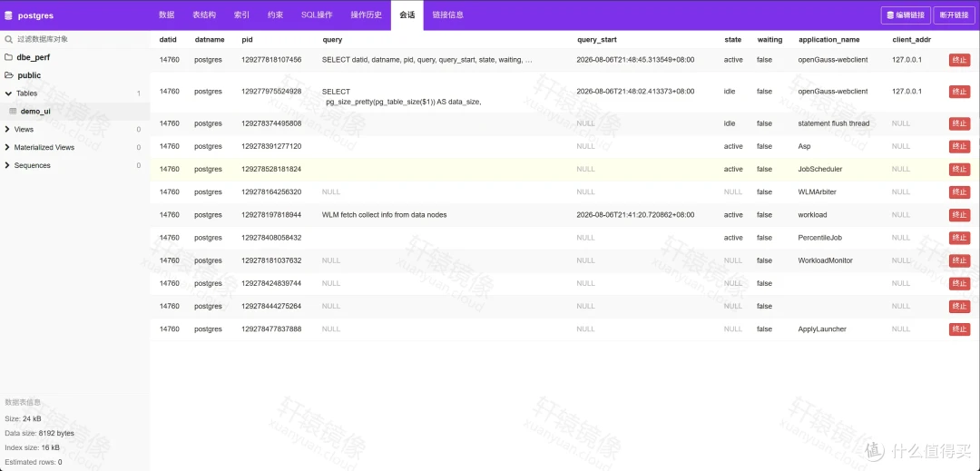980x471 pixels.
Task: Expand the Views tree node
Action: (x=7, y=129)
